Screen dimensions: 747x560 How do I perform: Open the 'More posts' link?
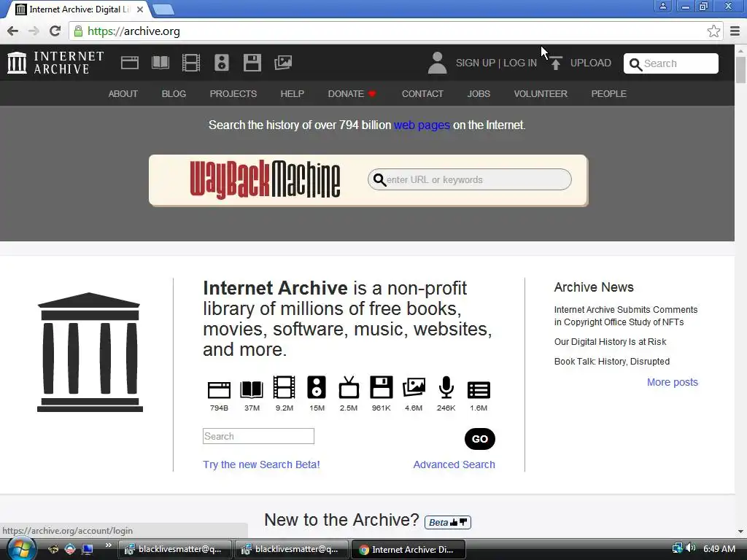[672, 382]
